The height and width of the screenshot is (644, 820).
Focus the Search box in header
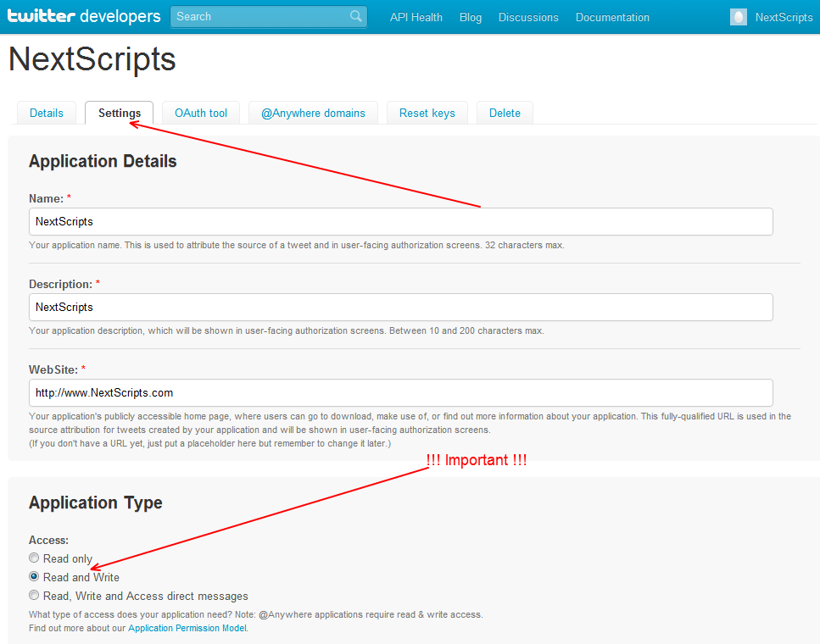268,17
